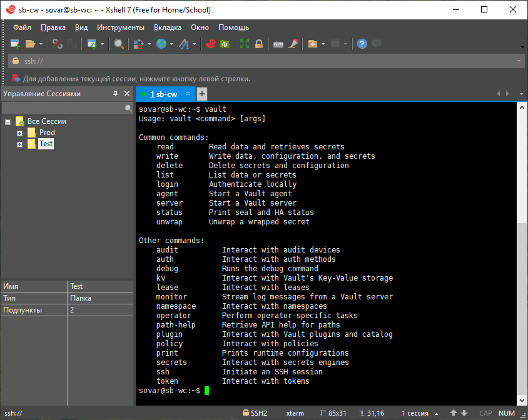Open the Файл menu
Screen dimensions: 528x420
[23, 27]
